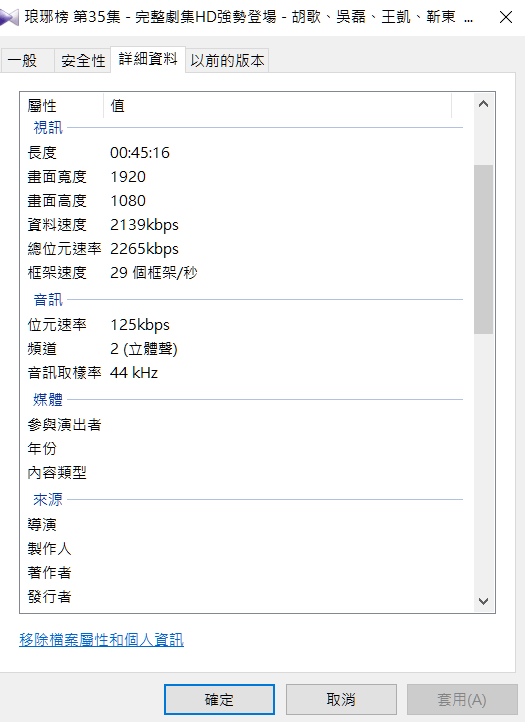525x722 pixels.
Task: Click the 框架速度 property label
Action: pos(57,273)
